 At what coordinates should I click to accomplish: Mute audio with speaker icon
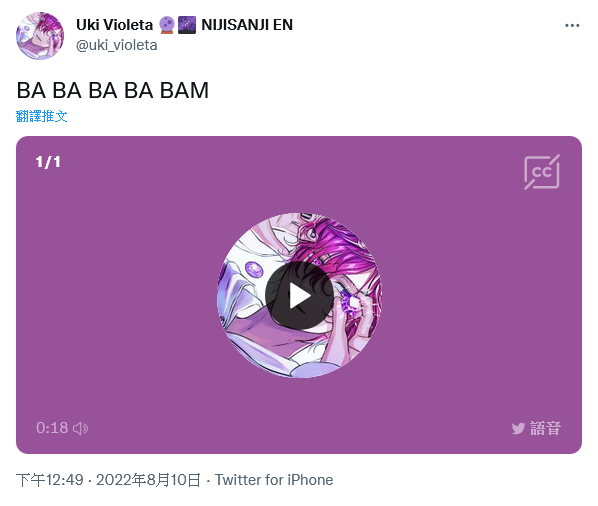pos(80,428)
